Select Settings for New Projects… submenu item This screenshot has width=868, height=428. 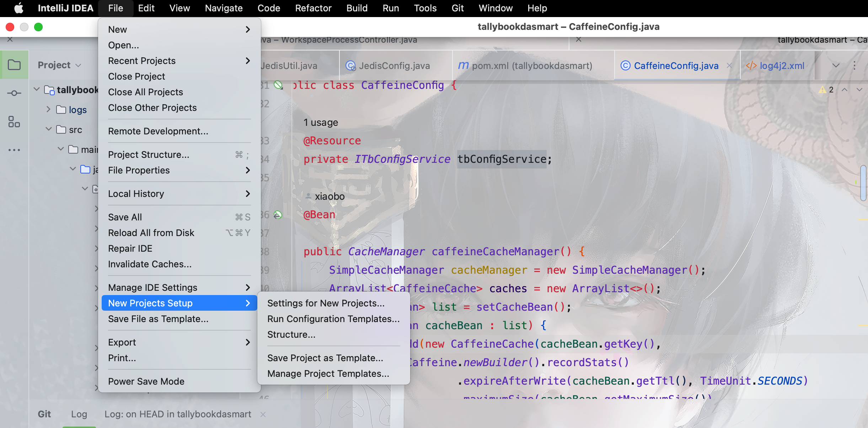point(326,303)
